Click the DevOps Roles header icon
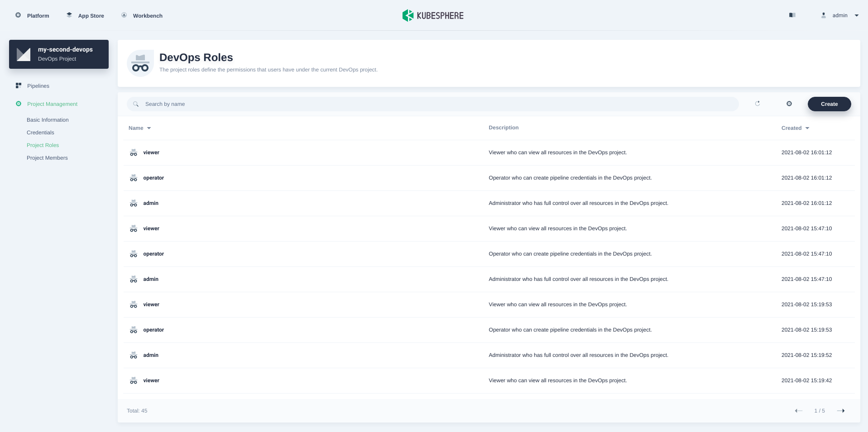The image size is (868, 432). coord(140,63)
